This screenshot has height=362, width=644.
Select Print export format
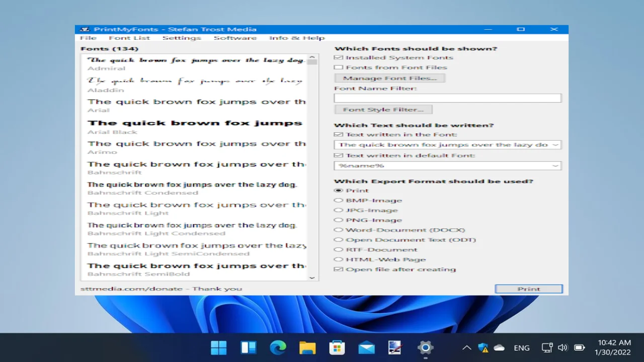(x=339, y=191)
